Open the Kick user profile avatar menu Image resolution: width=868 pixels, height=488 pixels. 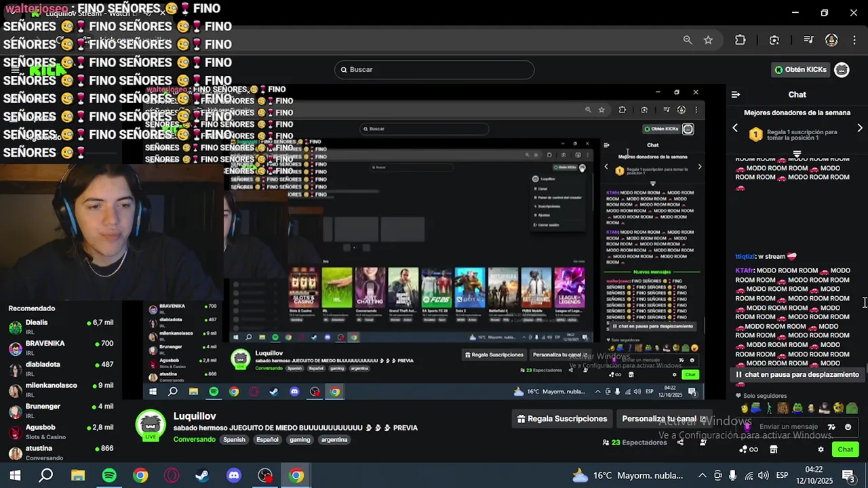click(x=842, y=70)
